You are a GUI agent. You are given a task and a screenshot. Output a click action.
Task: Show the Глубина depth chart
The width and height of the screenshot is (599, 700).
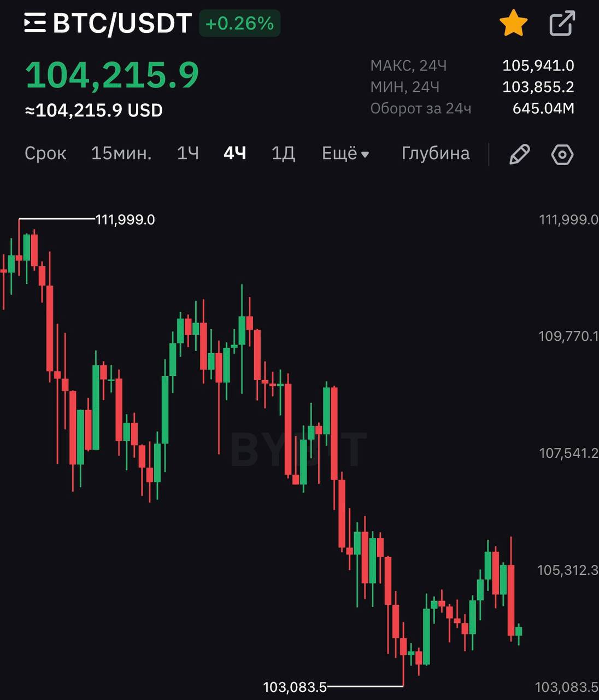[x=436, y=153]
